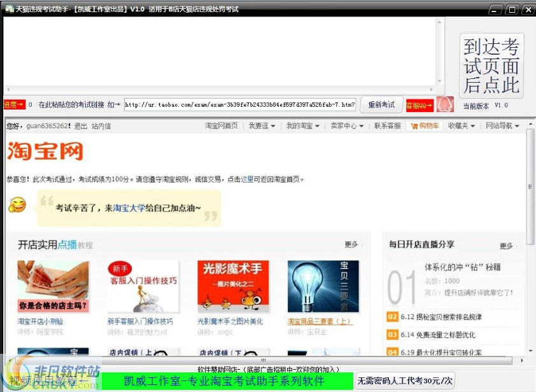The height and width of the screenshot is (392, 536).
Task: Open the 体系化的冲“钻”秘籍 broadcast item
Action: (463, 267)
